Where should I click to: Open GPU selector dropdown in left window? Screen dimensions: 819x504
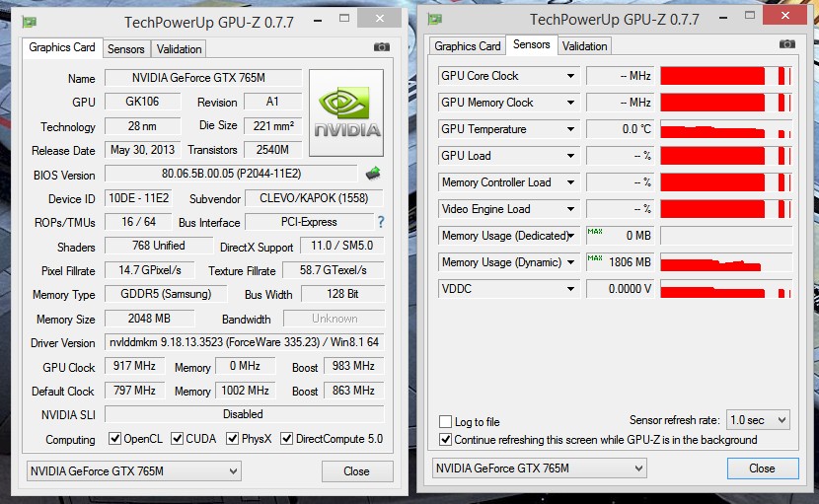pos(134,471)
